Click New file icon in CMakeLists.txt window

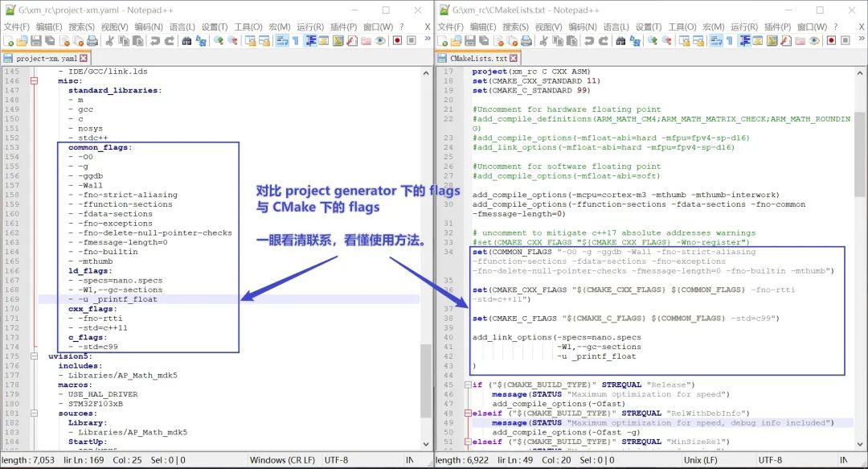(x=443, y=40)
